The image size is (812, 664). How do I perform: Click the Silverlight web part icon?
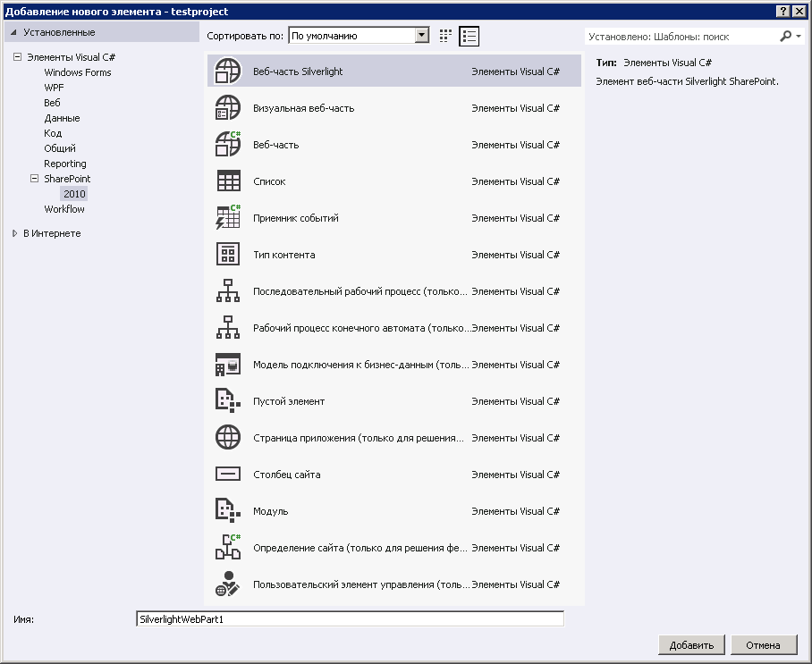(x=229, y=71)
